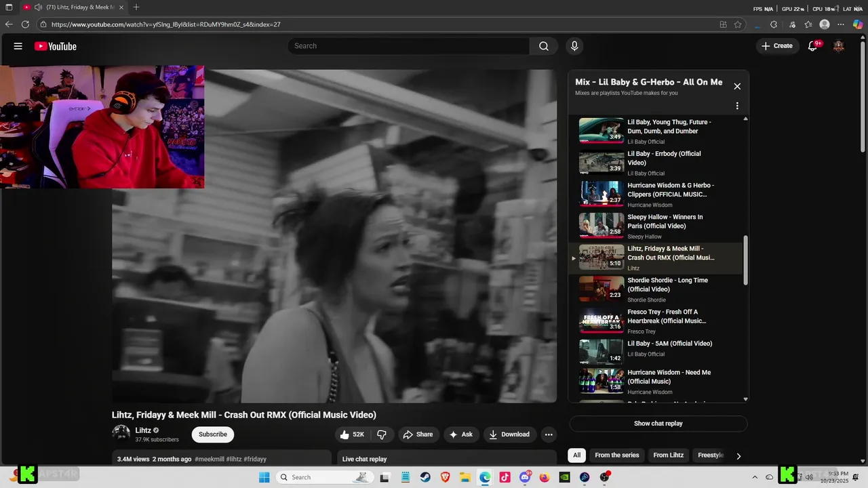Open NVIDIA app from the taskbar

pos(565,477)
